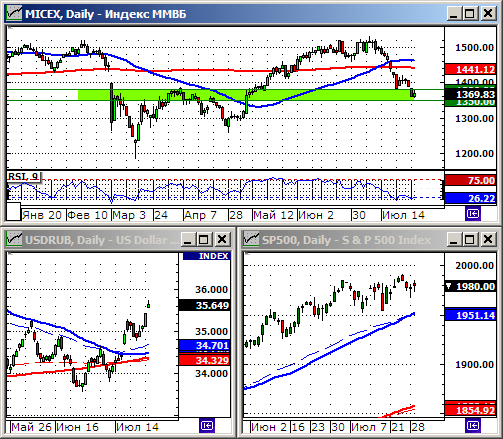Click the blue RSI value 26.22
Screen dimensions: 503x439
pyautogui.click(x=470, y=198)
